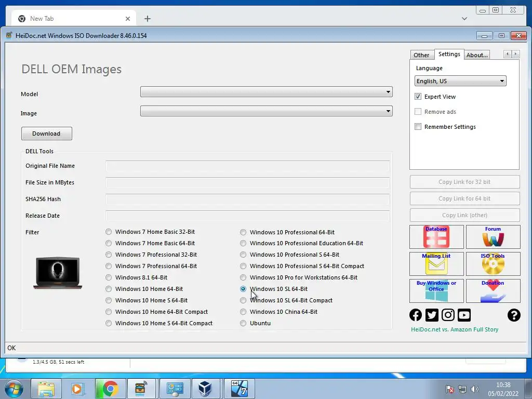
Task: Click the Alienware laptop image
Action: coord(58,273)
